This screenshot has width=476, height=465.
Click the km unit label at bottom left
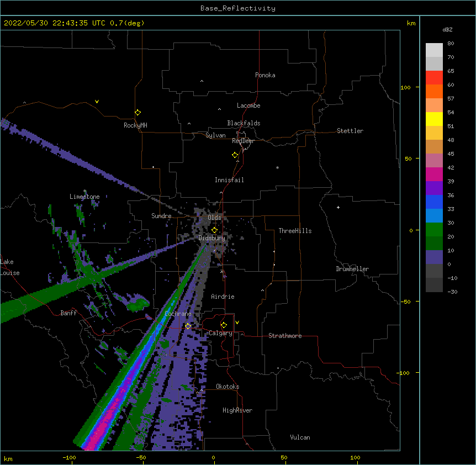8,458
